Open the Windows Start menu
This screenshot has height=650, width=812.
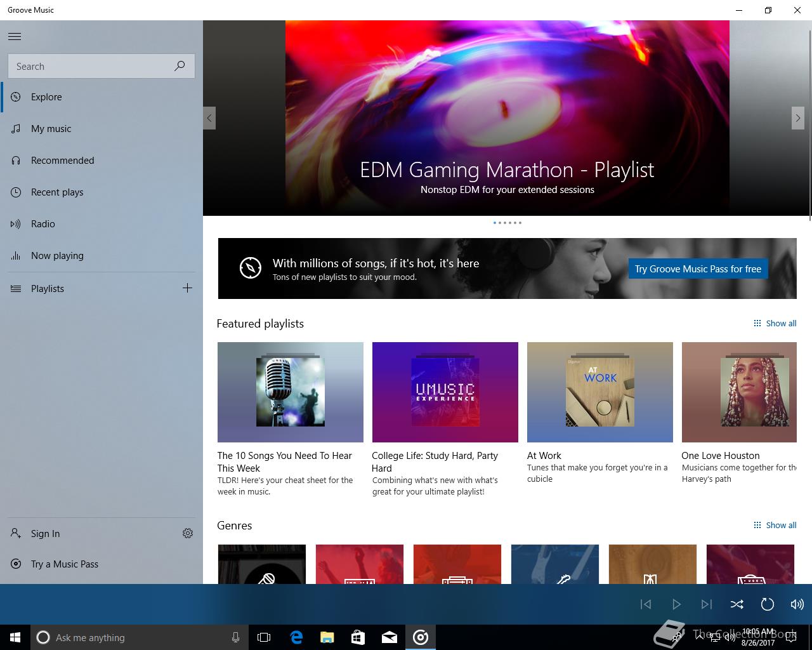(x=15, y=637)
